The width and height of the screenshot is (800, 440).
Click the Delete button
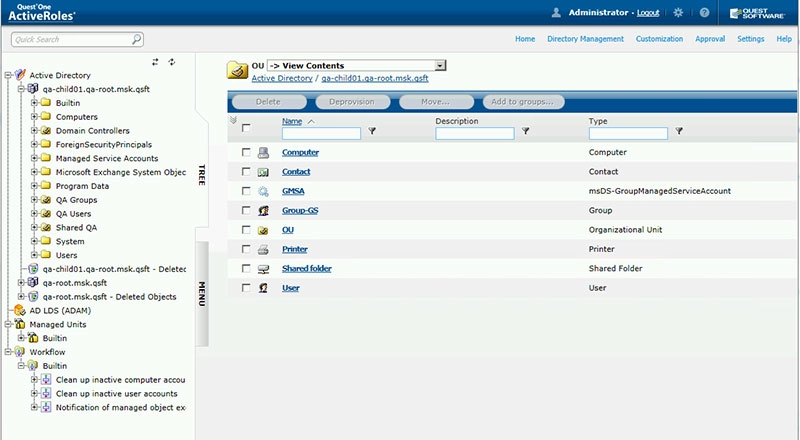[x=269, y=102]
